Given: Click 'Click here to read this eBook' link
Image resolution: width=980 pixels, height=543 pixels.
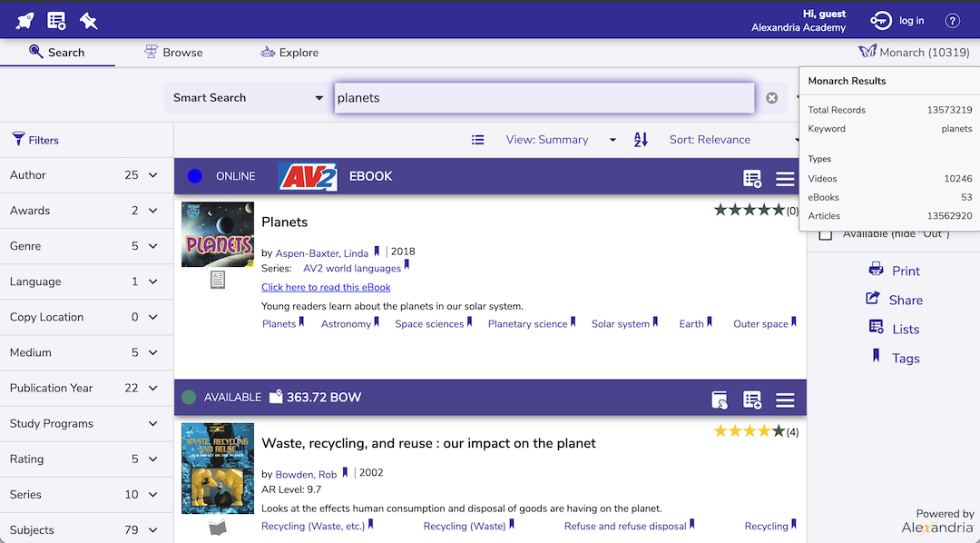Looking at the screenshot, I should click(326, 287).
